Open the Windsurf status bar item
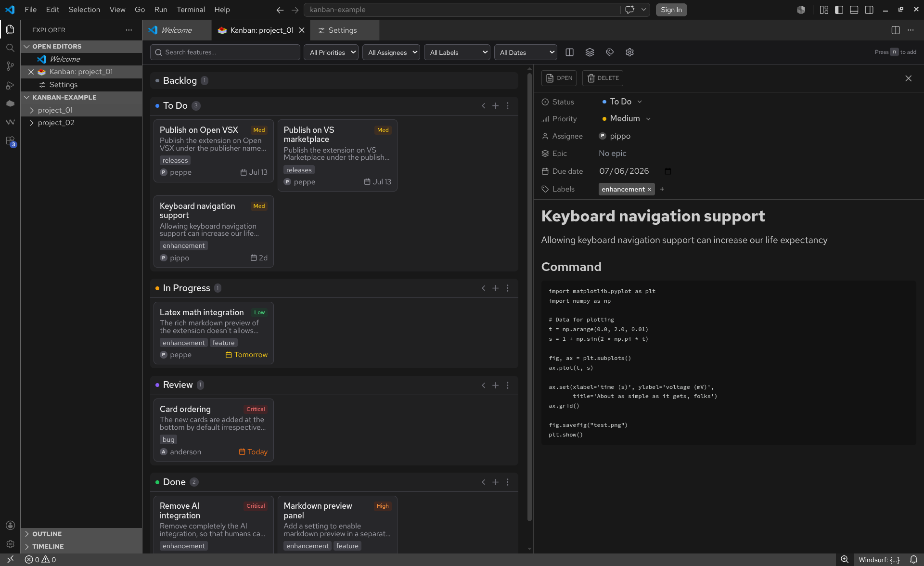 [879, 560]
